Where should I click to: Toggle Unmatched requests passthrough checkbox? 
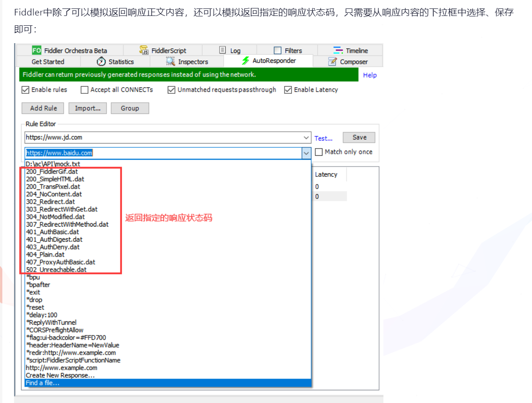pos(172,90)
